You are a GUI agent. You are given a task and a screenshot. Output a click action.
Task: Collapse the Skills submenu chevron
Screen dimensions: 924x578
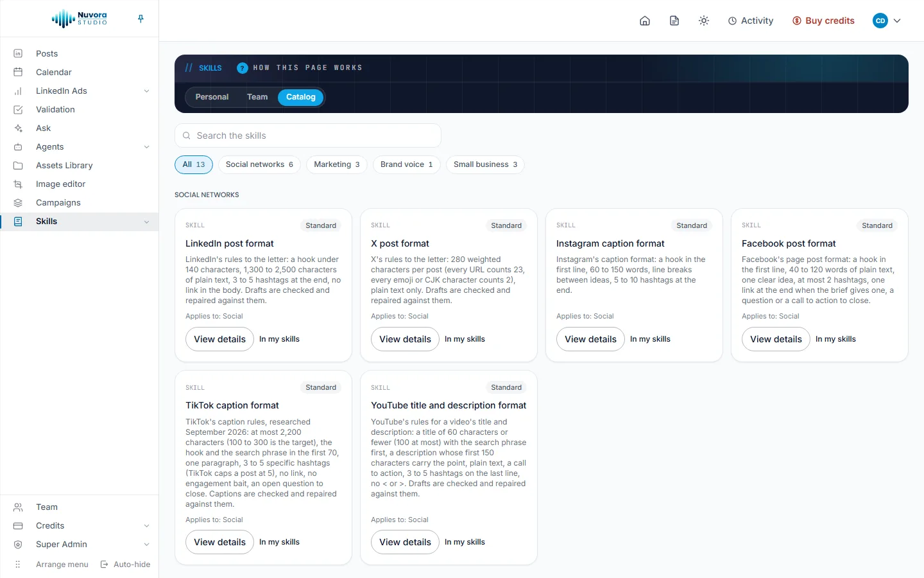(146, 222)
